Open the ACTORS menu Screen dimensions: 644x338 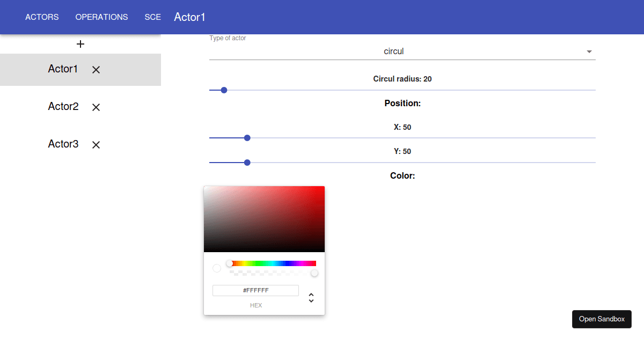(x=42, y=17)
